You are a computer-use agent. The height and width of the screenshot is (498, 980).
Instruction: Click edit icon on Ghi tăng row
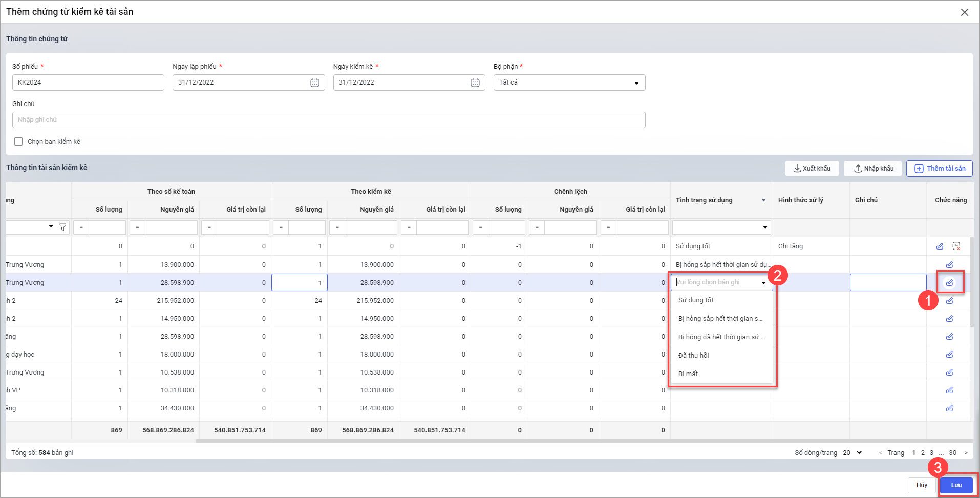(940, 246)
